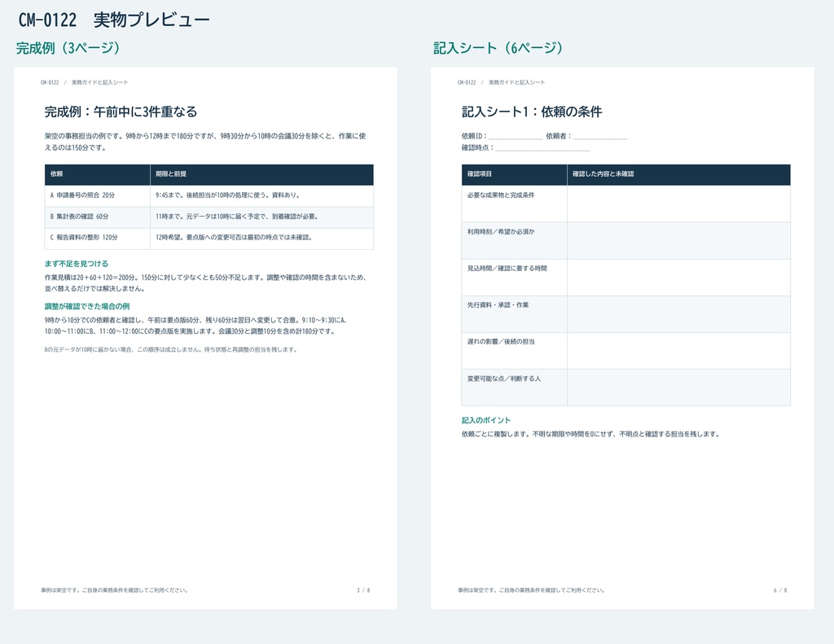Click the paragraph starting 作業見積は20＋60＋120

pos(206,283)
